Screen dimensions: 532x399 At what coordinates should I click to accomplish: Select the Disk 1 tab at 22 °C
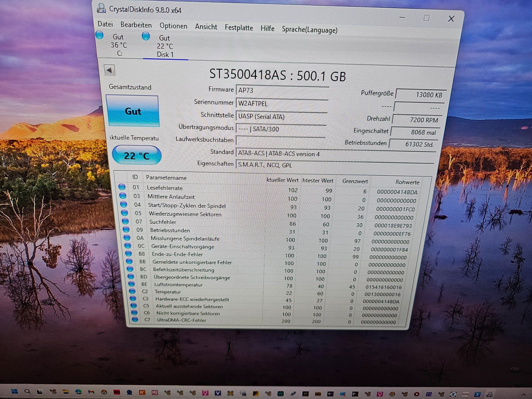[165, 46]
